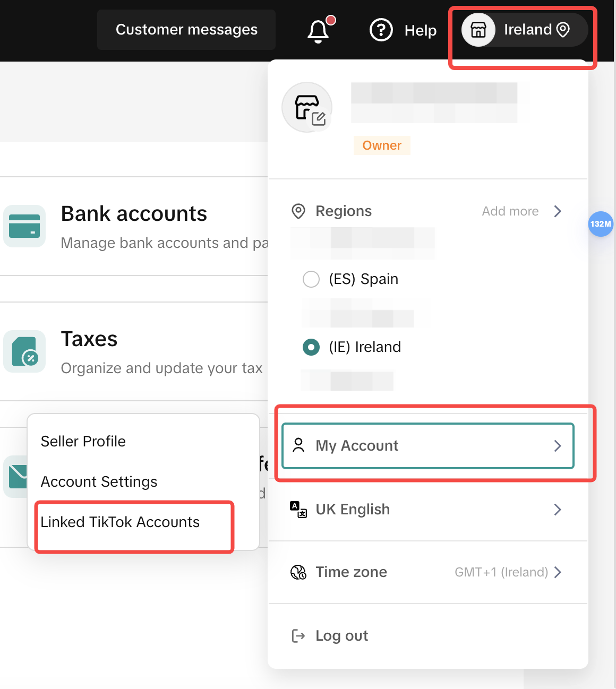616x689 pixels.
Task: Click the blue 132M floating badge
Action: [x=601, y=224]
